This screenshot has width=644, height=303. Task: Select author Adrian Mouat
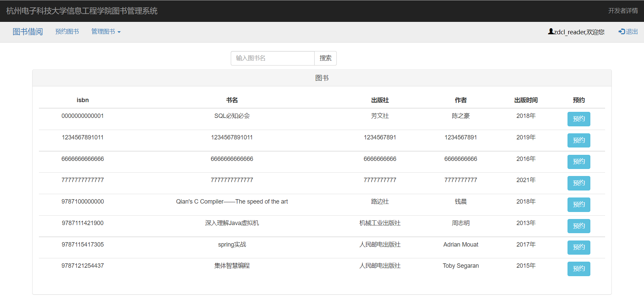coord(461,245)
